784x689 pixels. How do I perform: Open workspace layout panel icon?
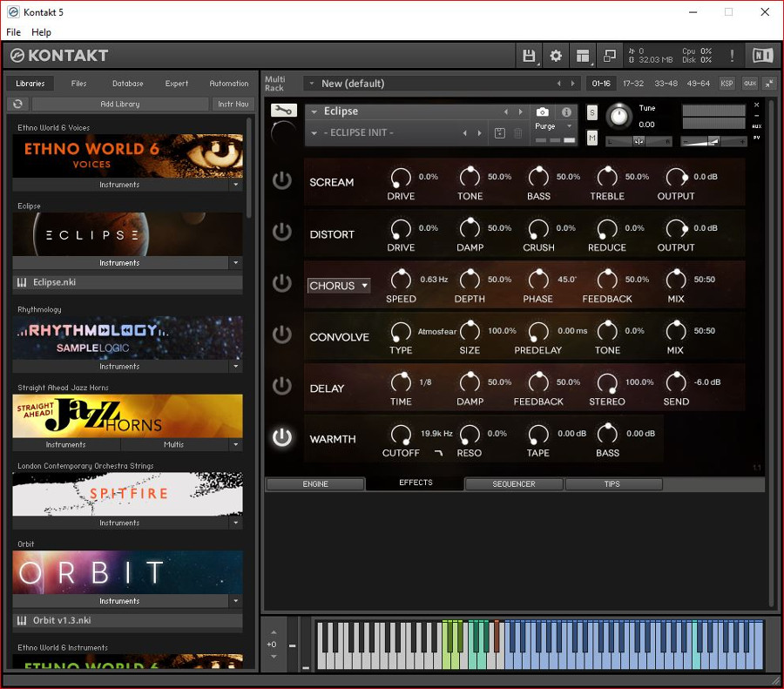[583, 56]
